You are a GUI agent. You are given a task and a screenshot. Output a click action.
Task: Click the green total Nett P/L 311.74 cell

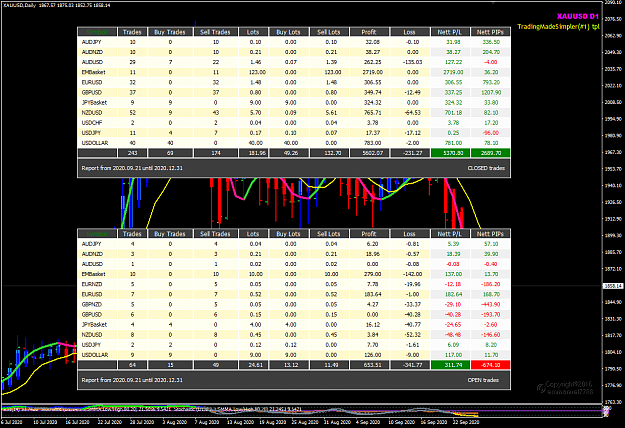451,365
